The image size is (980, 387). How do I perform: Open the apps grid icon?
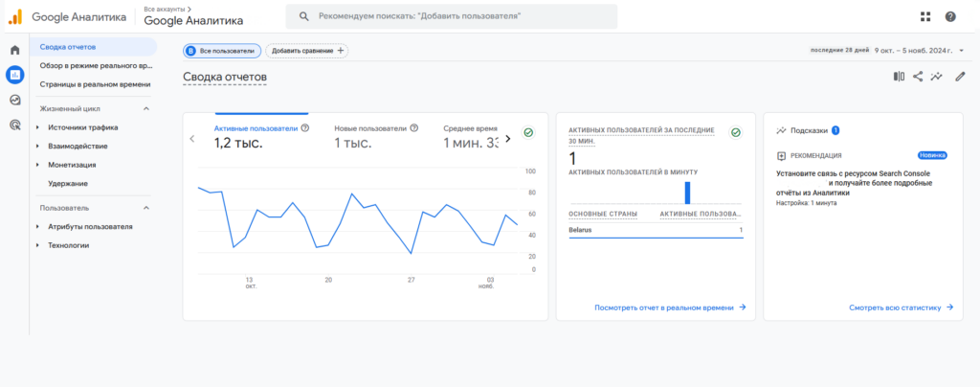point(925,17)
